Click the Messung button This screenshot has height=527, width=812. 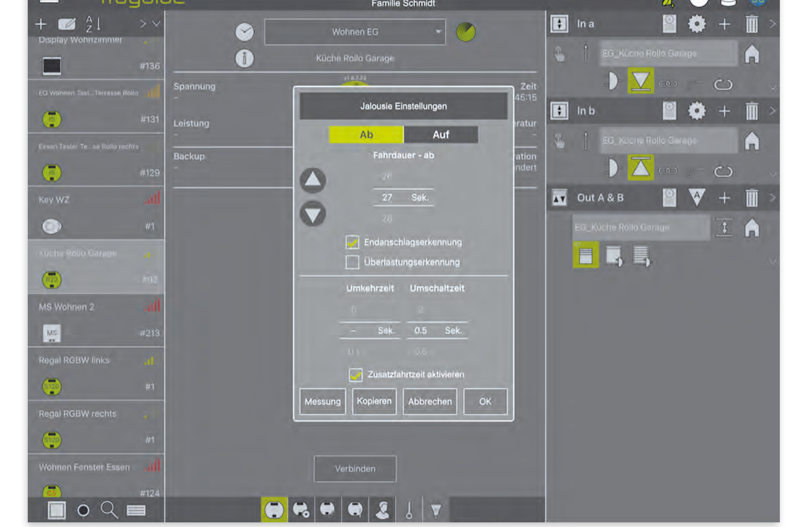(322, 401)
